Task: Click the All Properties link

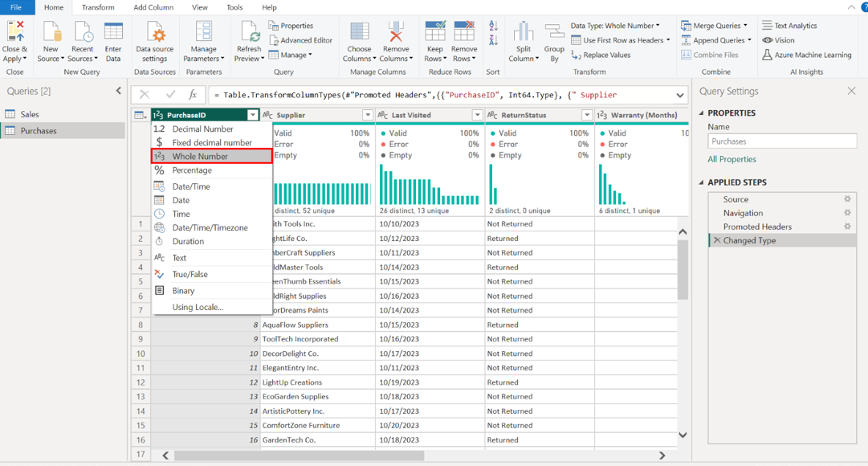Action: (x=731, y=159)
